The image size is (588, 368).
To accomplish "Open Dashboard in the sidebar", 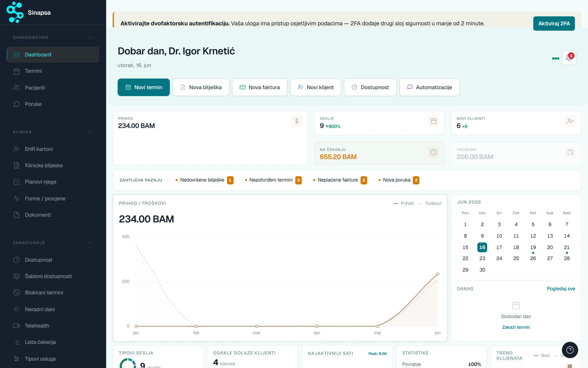I will pos(53,55).
